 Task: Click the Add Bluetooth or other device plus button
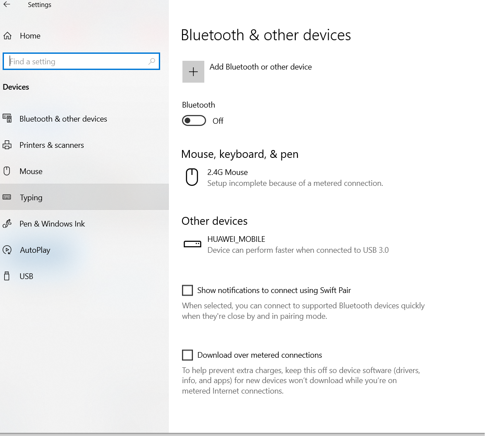(x=193, y=71)
